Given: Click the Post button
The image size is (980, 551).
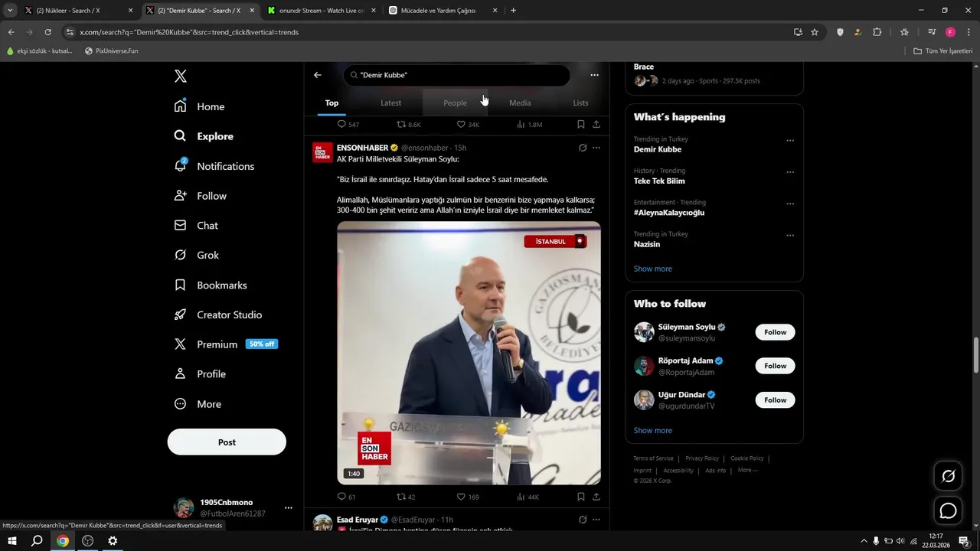Looking at the screenshot, I should point(227,442).
